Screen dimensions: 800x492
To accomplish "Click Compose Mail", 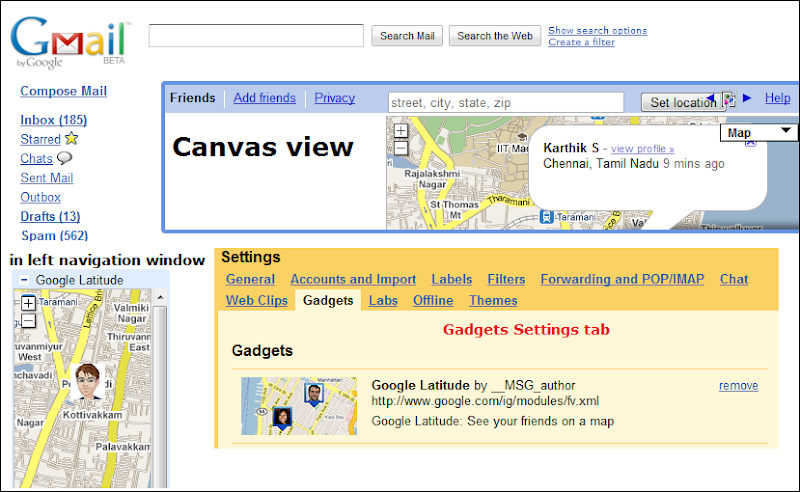I will click(x=63, y=91).
